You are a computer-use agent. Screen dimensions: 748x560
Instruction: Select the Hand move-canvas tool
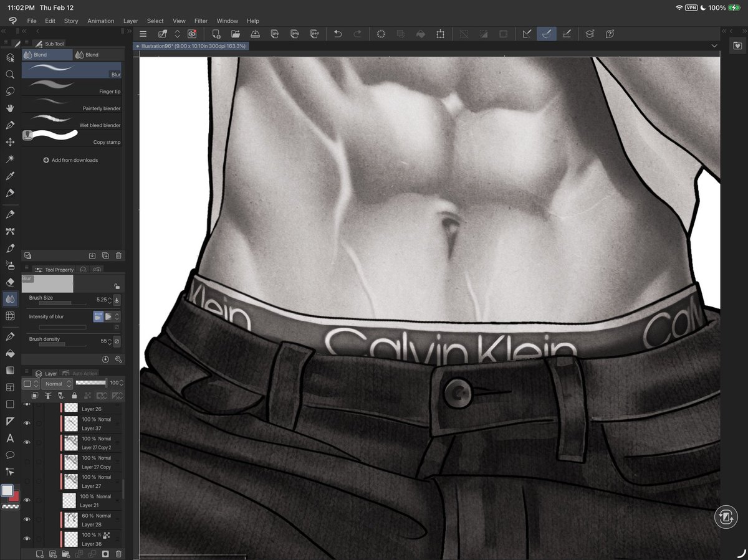click(10, 108)
